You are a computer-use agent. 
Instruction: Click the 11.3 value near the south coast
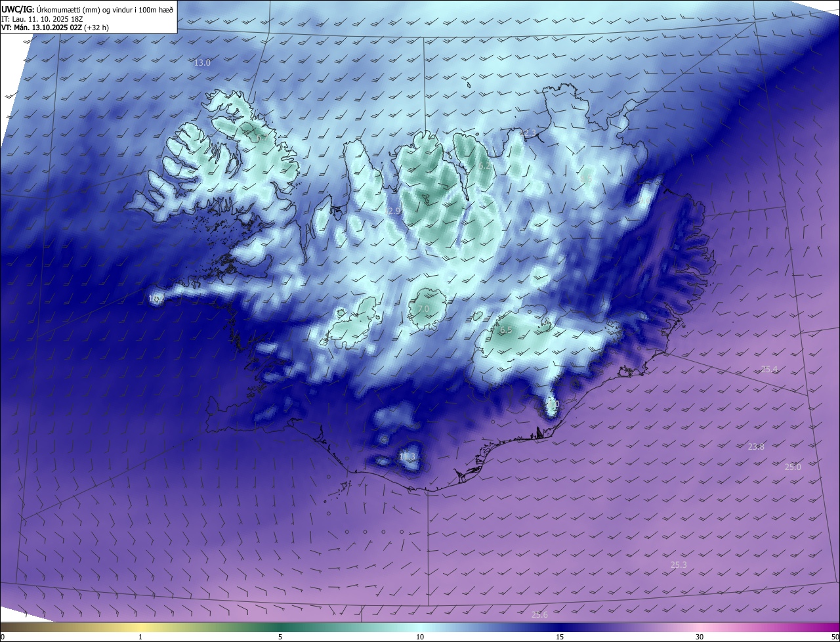[x=407, y=456]
